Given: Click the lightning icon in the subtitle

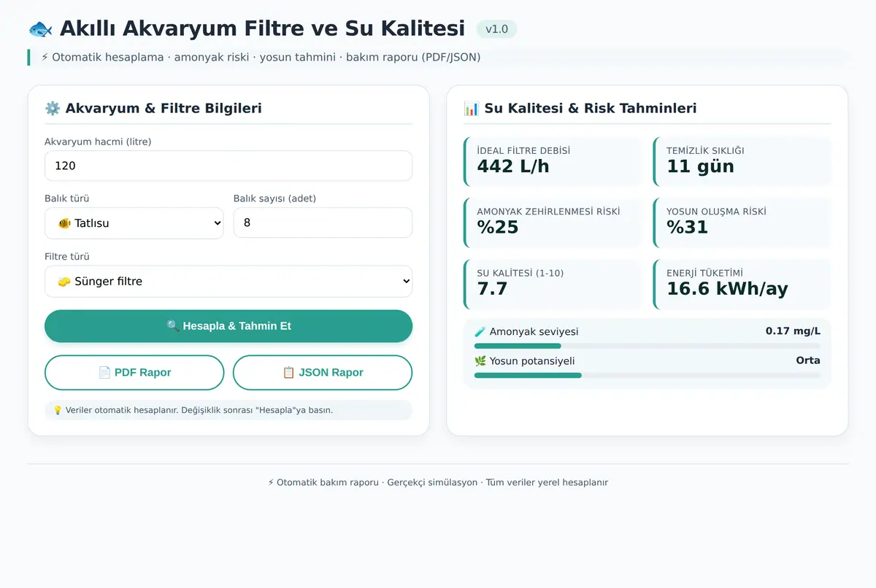Looking at the screenshot, I should [45, 57].
